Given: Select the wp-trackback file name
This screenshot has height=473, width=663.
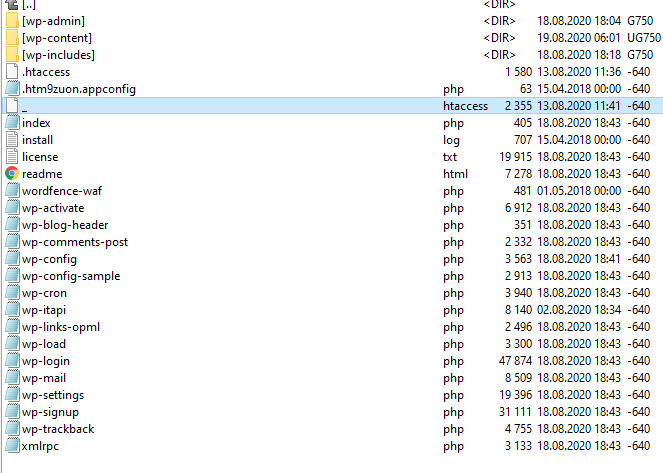Looking at the screenshot, I should 58,429.
